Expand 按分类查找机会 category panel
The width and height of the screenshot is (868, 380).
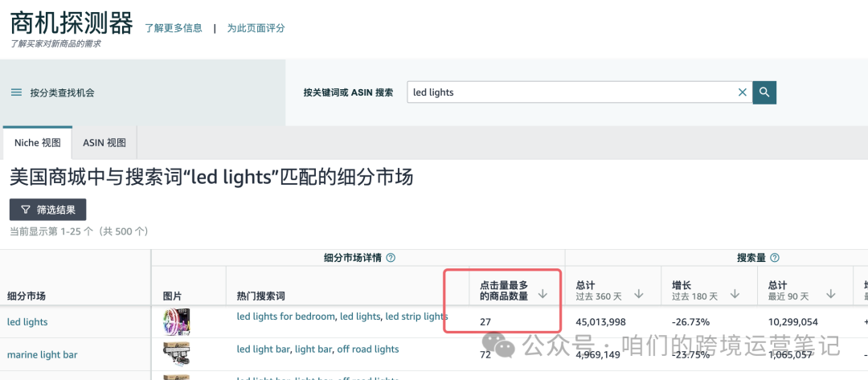(x=62, y=92)
